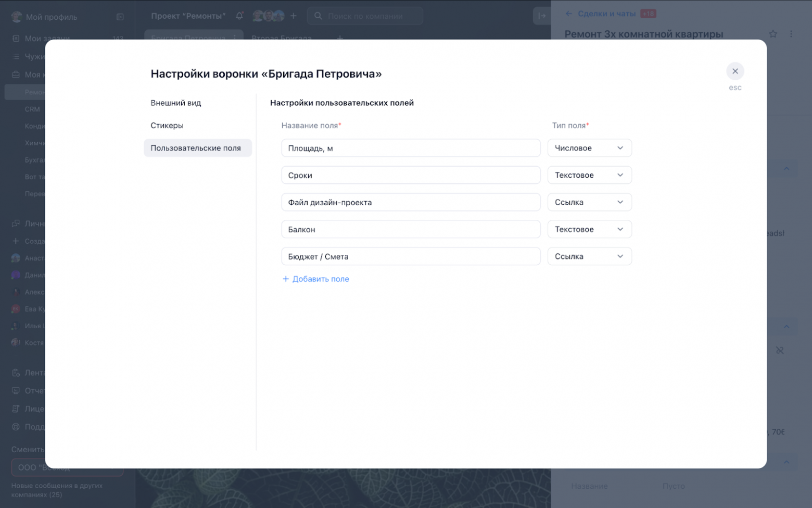The image size is (812, 508).
Task: Select the Пользовательские поля section
Action: 196,148
